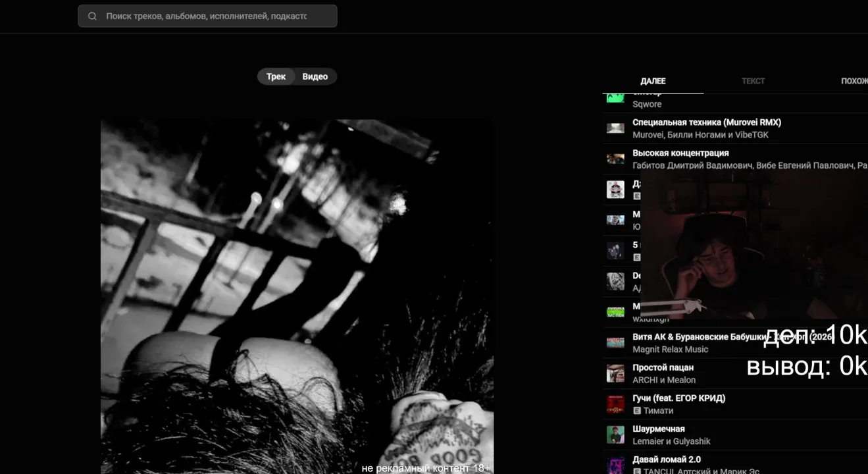The width and height of the screenshot is (868, 474).
Task: Play the track Шаурмечная
Action: pyautogui.click(x=659, y=429)
